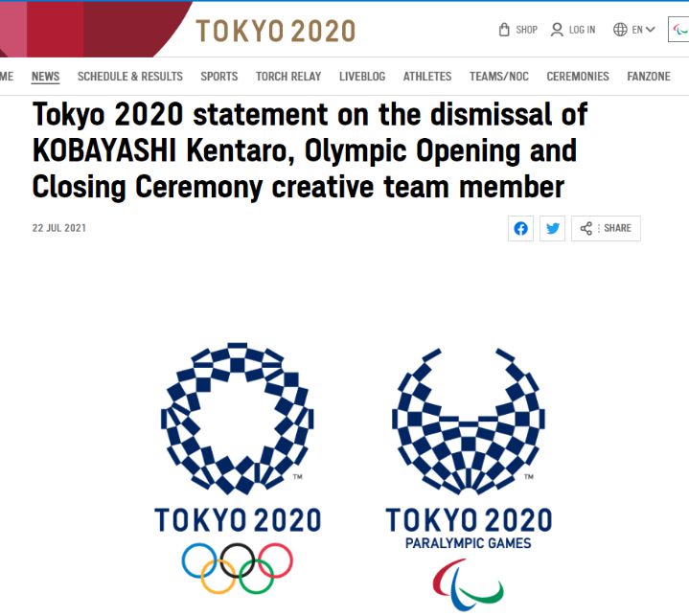Open the Liveblog menu item
Image resolution: width=689 pixels, height=616 pixels.
362,77
